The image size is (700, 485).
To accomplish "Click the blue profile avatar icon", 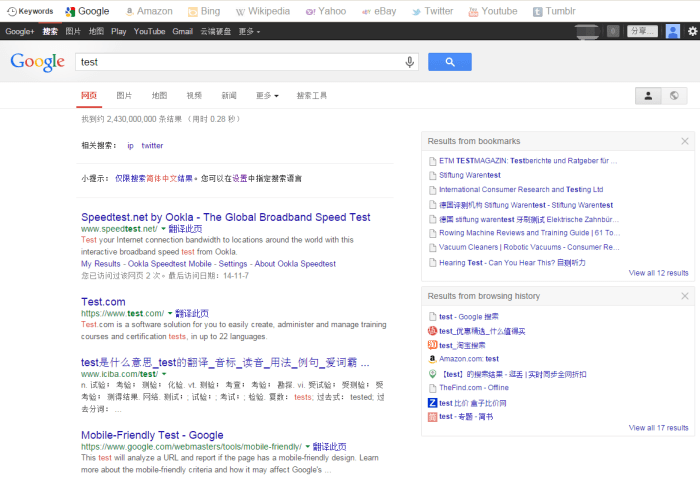I will point(672,31).
